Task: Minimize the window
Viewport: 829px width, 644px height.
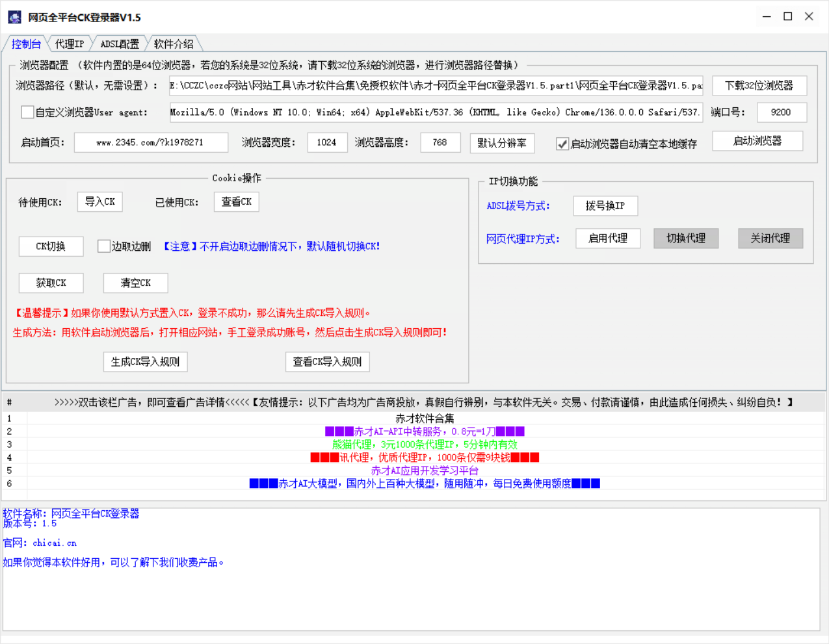Action: click(x=767, y=17)
